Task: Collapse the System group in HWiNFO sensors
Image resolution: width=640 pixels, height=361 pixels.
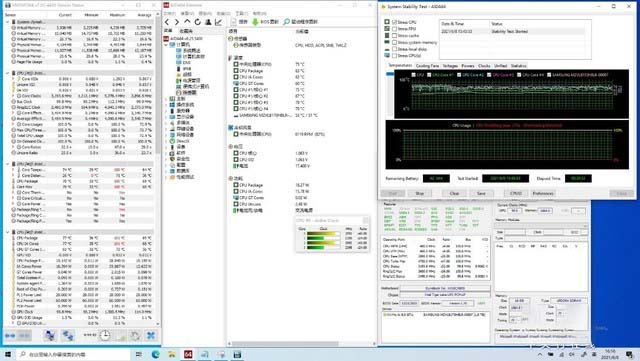Action: 8,22
